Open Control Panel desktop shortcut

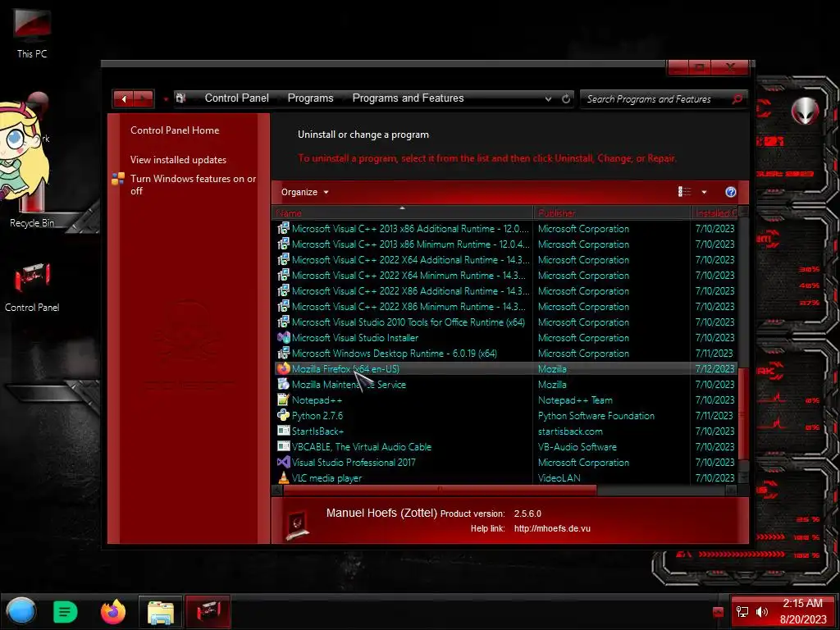click(32, 286)
